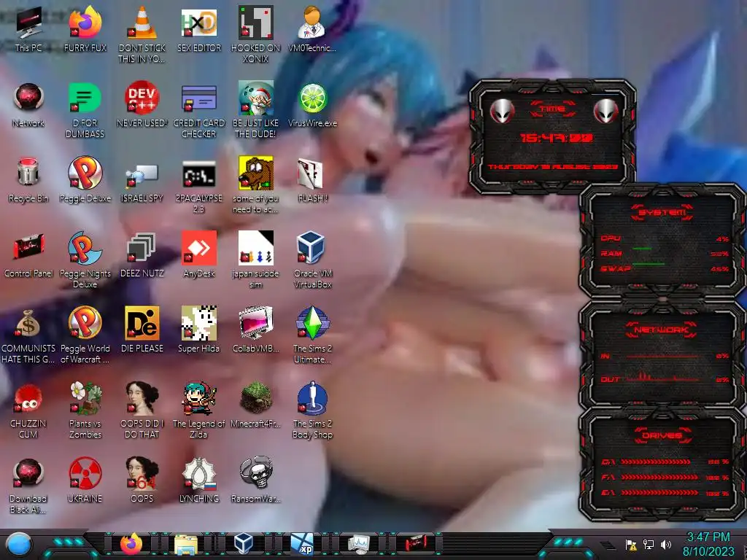Select the DEV C++ NEVER USED icon
Viewport: 747px width, 560px height.
[x=142, y=104]
